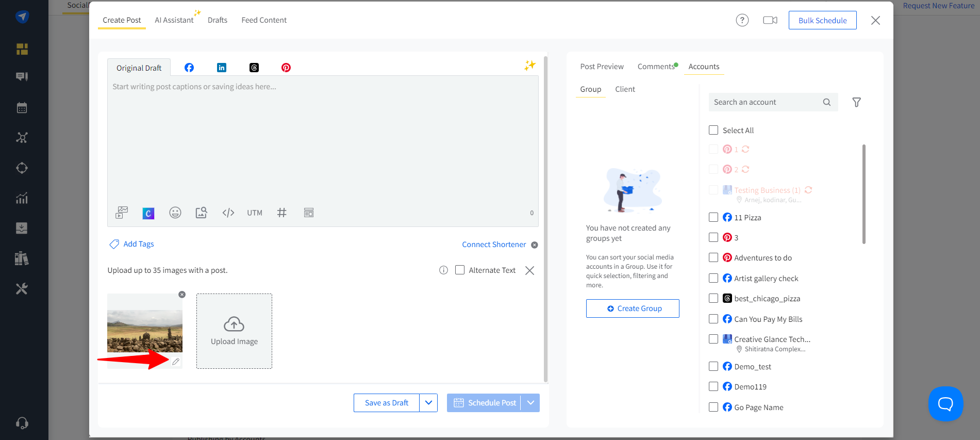Click the accounts list scrollbar
The image size is (980, 440).
click(864, 193)
